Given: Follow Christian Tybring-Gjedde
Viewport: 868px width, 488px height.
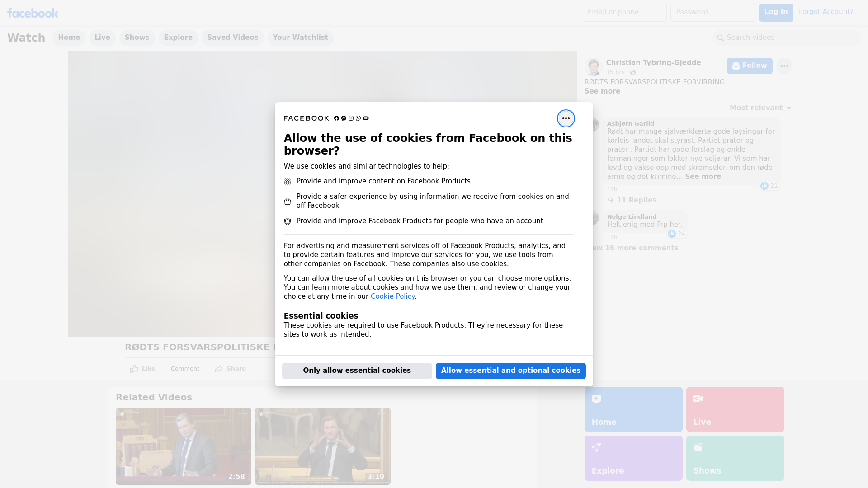Looking at the screenshot, I should (750, 66).
